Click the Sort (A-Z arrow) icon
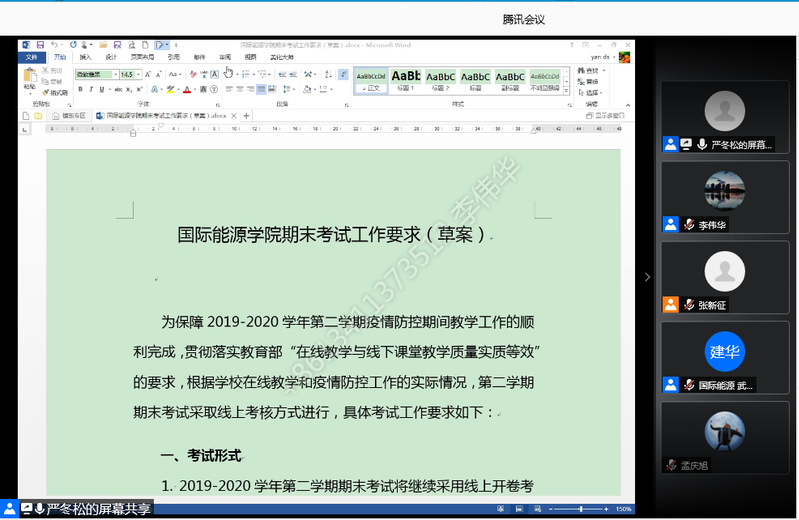799x520 pixels. pos(328,74)
